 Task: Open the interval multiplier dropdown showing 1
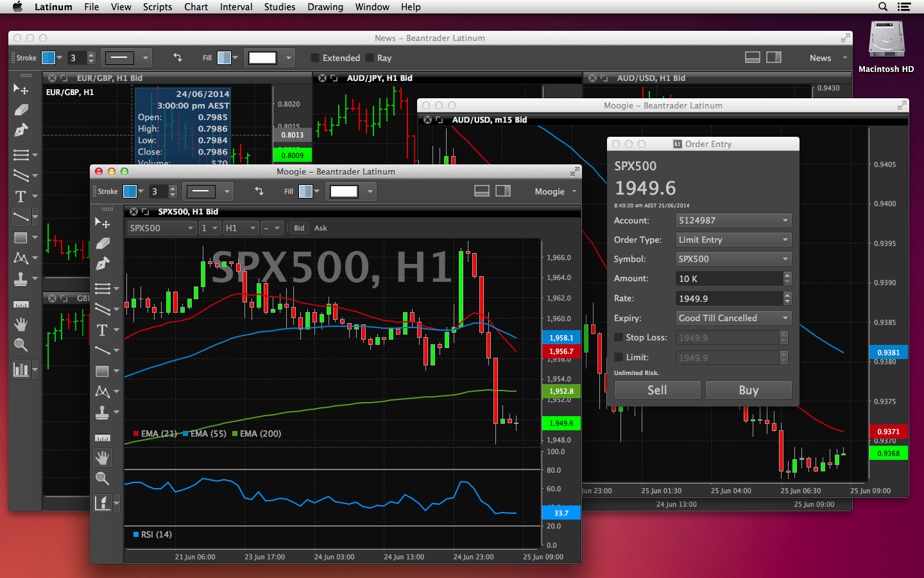[209, 228]
